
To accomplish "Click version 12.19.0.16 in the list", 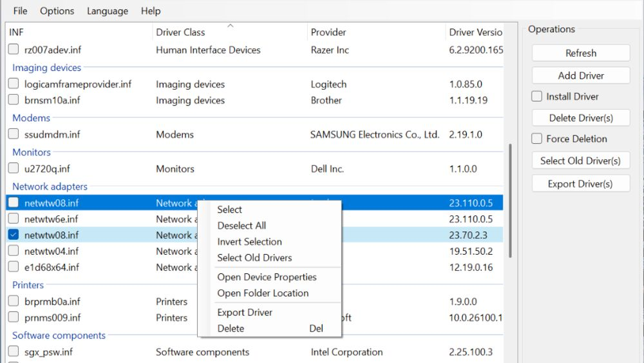I will tap(471, 267).
